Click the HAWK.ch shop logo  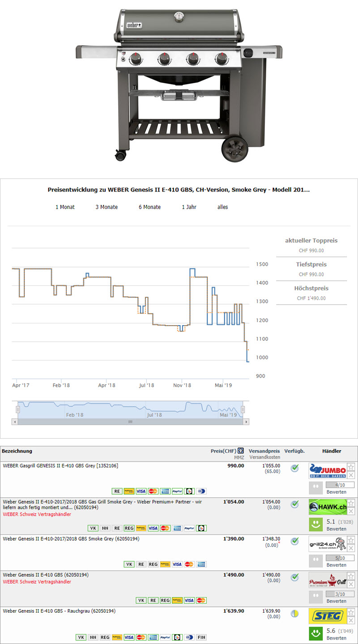pyautogui.click(x=328, y=507)
